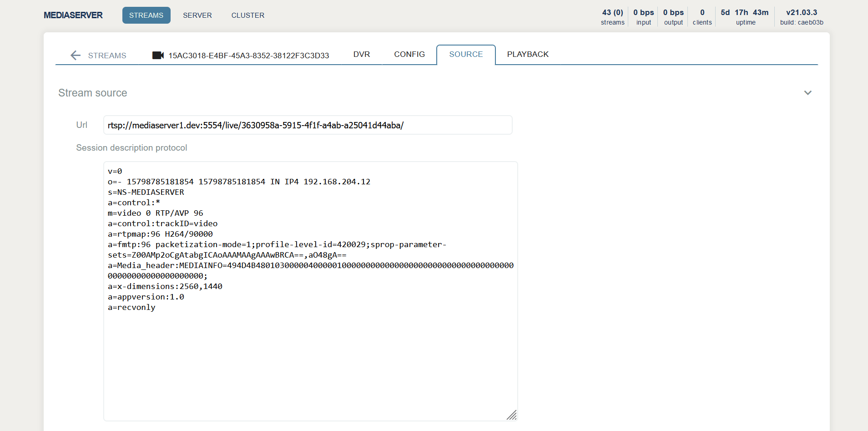The height and width of the screenshot is (431, 868).
Task: Click the textarea resize handle corner
Action: click(512, 415)
